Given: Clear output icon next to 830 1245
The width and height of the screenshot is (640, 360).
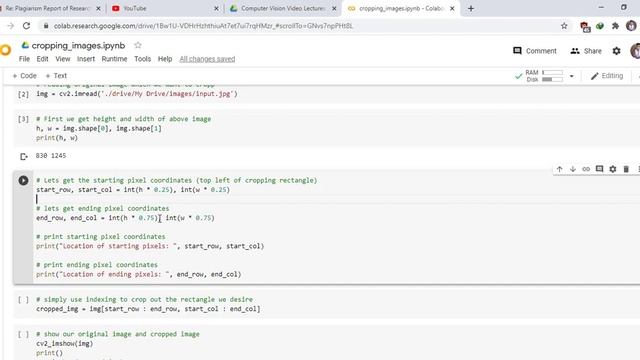Looking at the screenshot, I should pyautogui.click(x=24, y=156).
